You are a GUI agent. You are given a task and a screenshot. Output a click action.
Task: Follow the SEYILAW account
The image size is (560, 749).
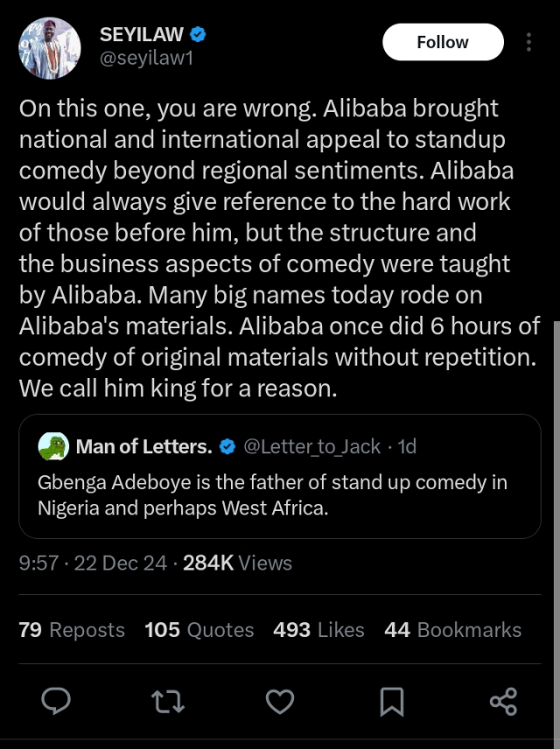[x=443, y=42]
